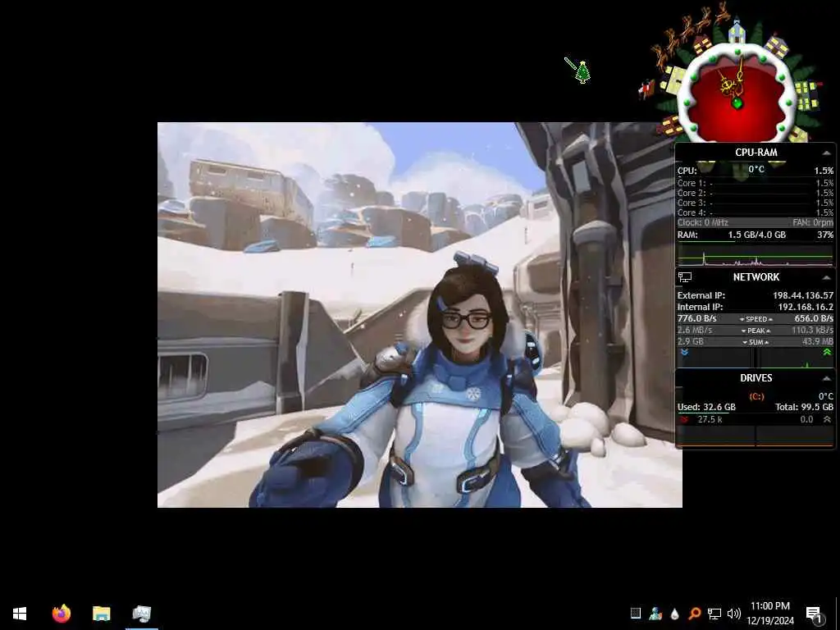Click the 776.0 B/s download speed

click(696, 318)
